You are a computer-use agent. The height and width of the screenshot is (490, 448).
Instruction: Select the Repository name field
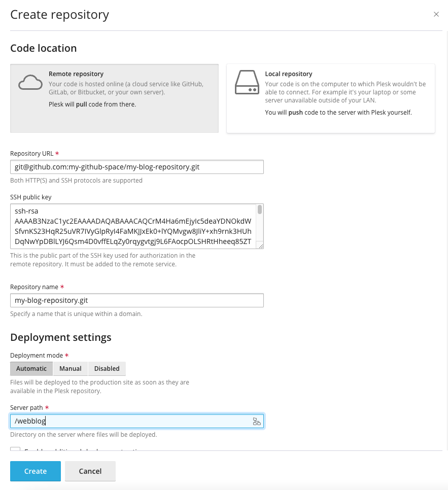137,300
